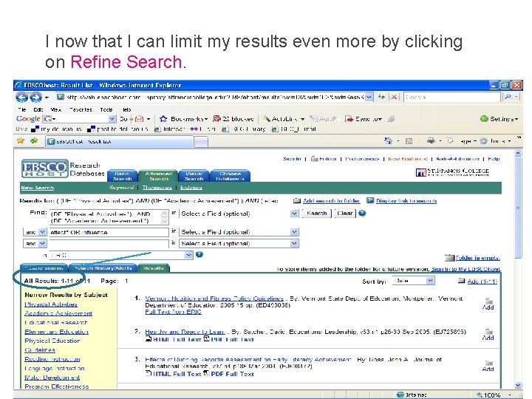Screen dimensions: 532x399
Task: Click the Print icon in command bar
Action: coord(431,140)
